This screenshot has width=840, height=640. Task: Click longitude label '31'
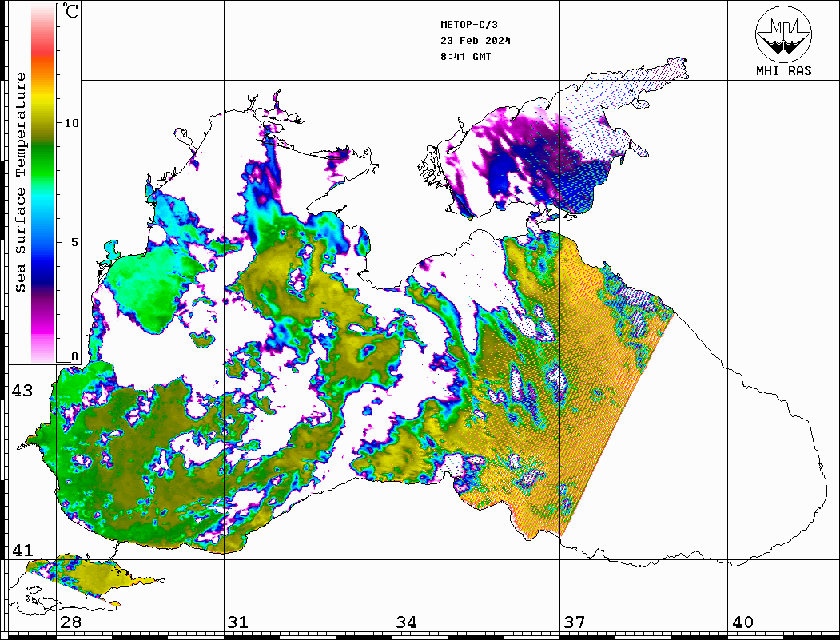[x=238, y=622]
